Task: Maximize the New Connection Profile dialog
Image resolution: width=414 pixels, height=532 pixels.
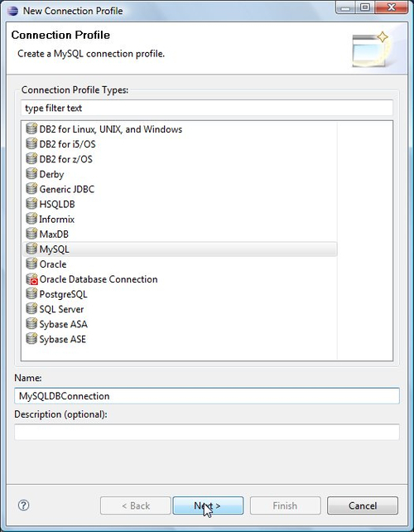Action: tap(365, 7)
